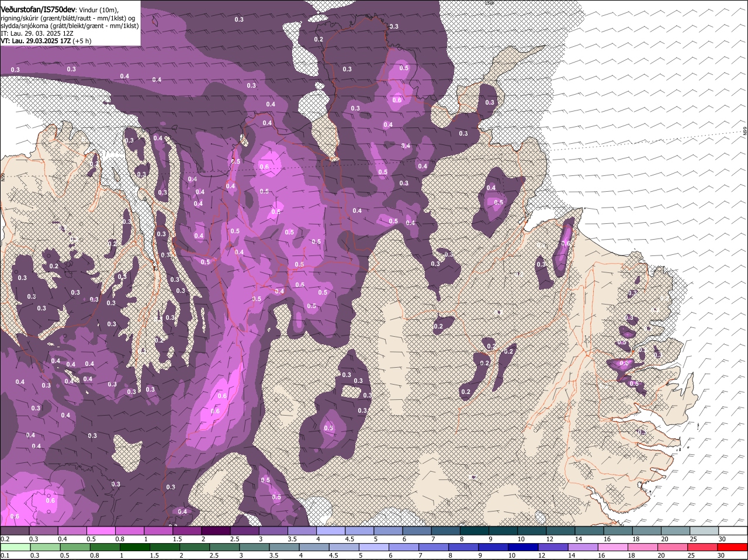This screenshot has width=748, height=560.
Task: Click the bright red 30+ rain swatch
Action: pos(733,548)
